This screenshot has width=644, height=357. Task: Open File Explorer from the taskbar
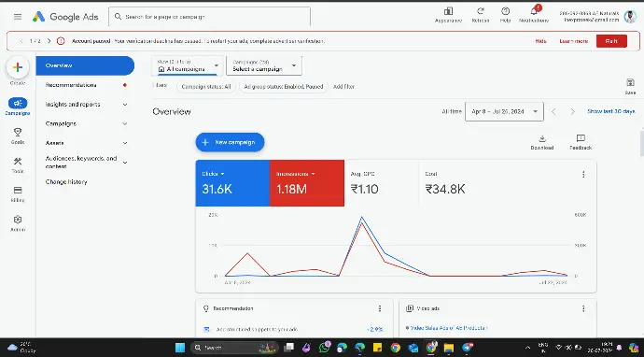point(449,348)
